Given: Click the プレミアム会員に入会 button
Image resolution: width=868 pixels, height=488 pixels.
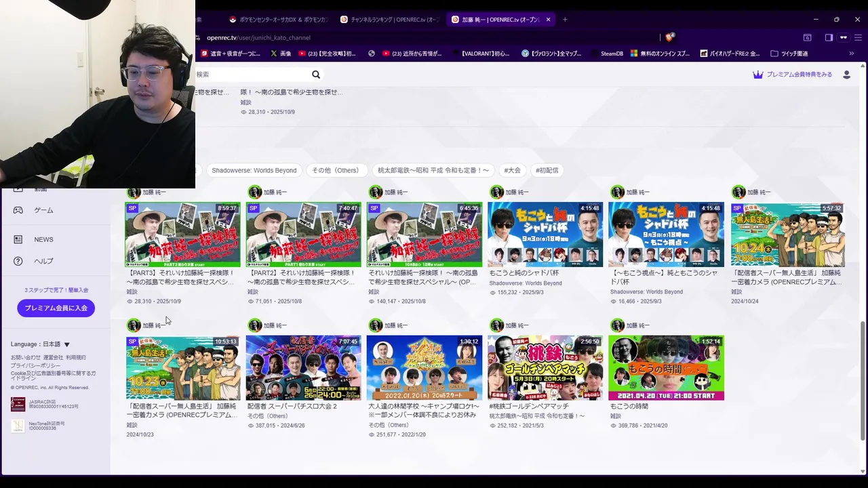Looking at the screenshot, I should coord(56,308).
